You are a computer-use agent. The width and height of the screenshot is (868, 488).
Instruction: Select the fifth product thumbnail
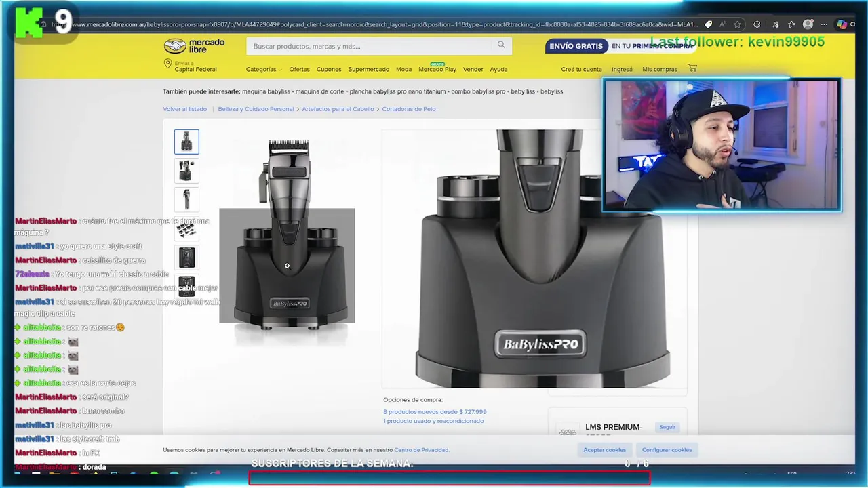pyautogui.click(x=186, y=258)
